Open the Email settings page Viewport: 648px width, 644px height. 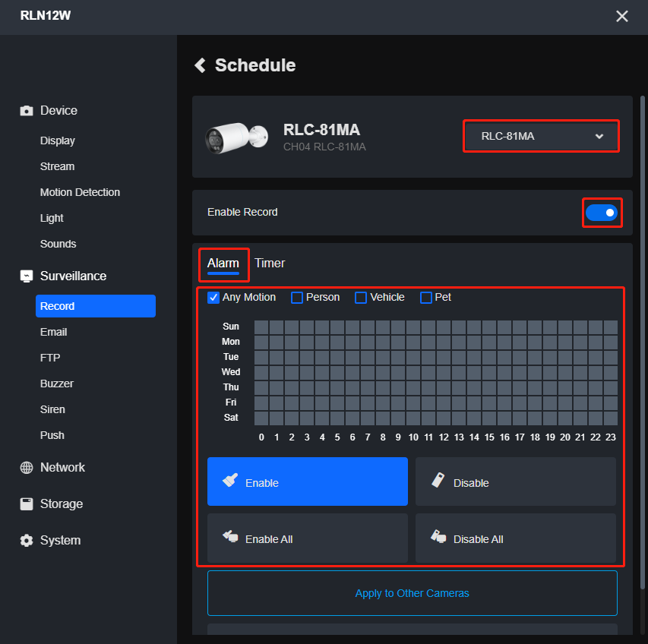click(54, 332)
